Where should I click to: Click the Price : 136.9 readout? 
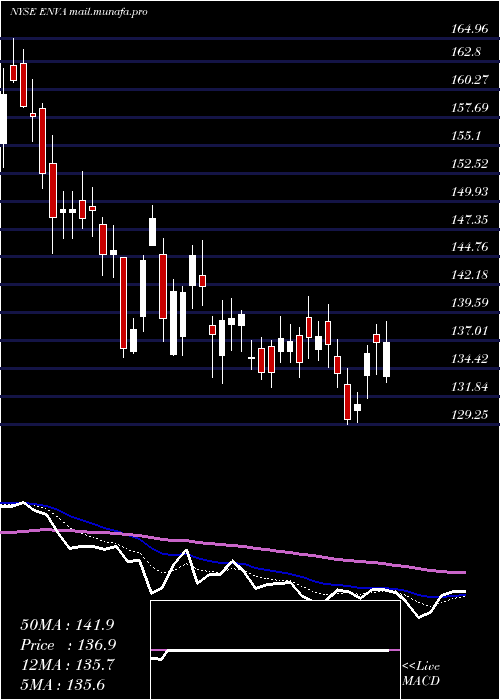point(69,645)
